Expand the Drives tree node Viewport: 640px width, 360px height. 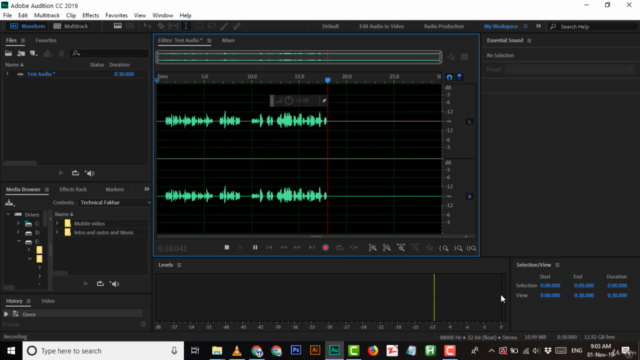pos(8,214)
